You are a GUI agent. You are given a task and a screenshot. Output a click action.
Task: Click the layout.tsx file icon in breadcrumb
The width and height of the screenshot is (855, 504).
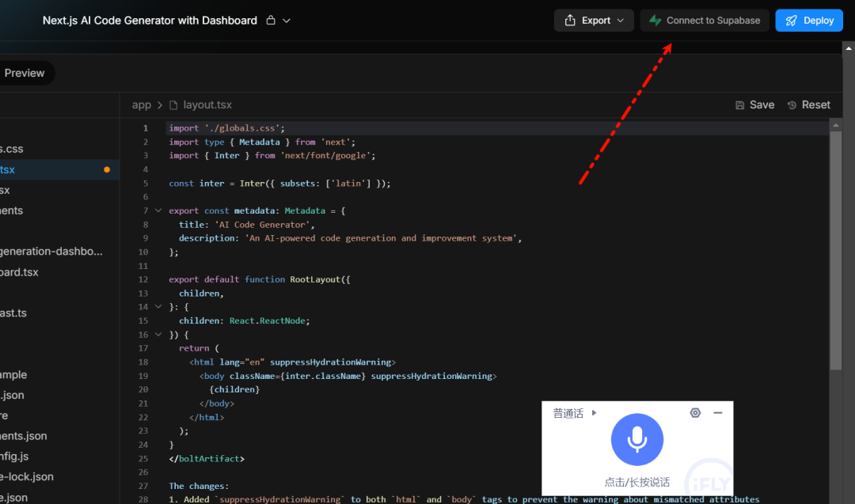tap(173, 104)
